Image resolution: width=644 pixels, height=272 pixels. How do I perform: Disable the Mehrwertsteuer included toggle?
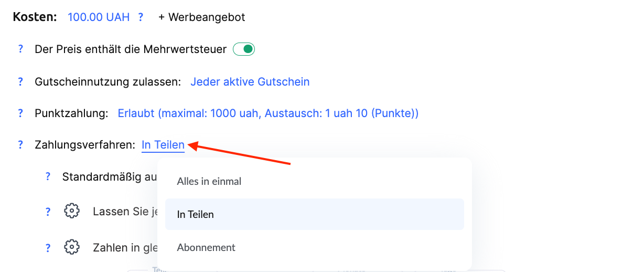click(x=244, y=49)
